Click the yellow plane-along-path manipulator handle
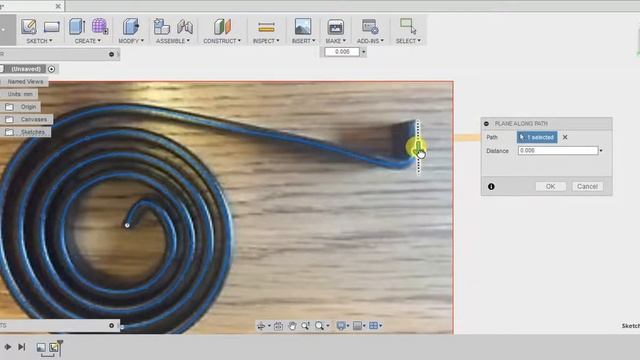The height and width of the screenshot is (360, 640). (416, 148)
